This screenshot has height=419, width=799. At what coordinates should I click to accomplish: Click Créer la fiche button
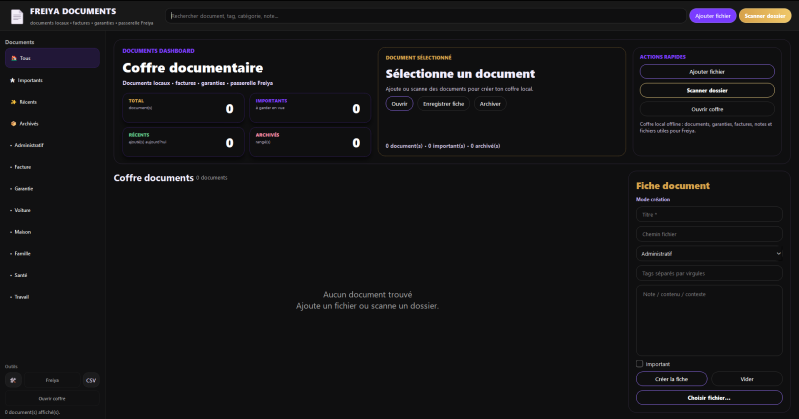(672, 379)
